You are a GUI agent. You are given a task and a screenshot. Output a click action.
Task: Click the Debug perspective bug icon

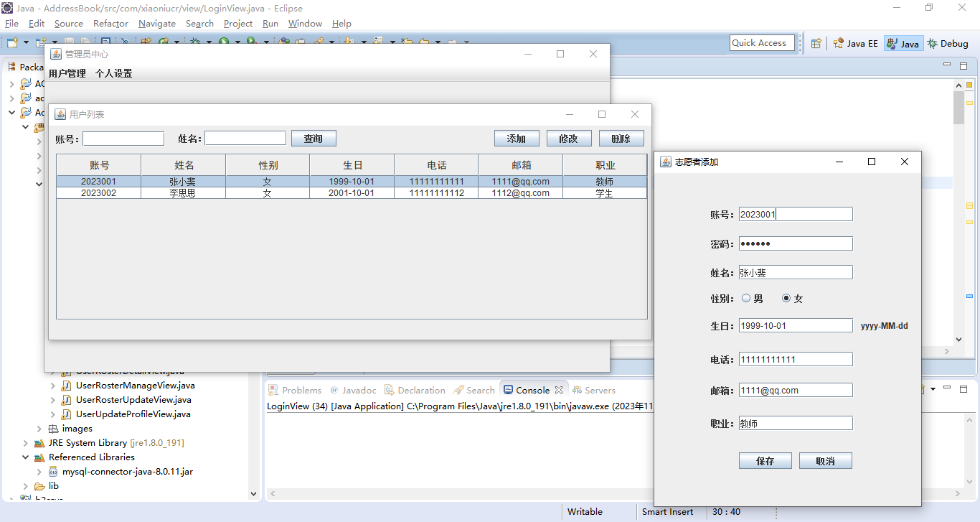[x=932, y=43]
